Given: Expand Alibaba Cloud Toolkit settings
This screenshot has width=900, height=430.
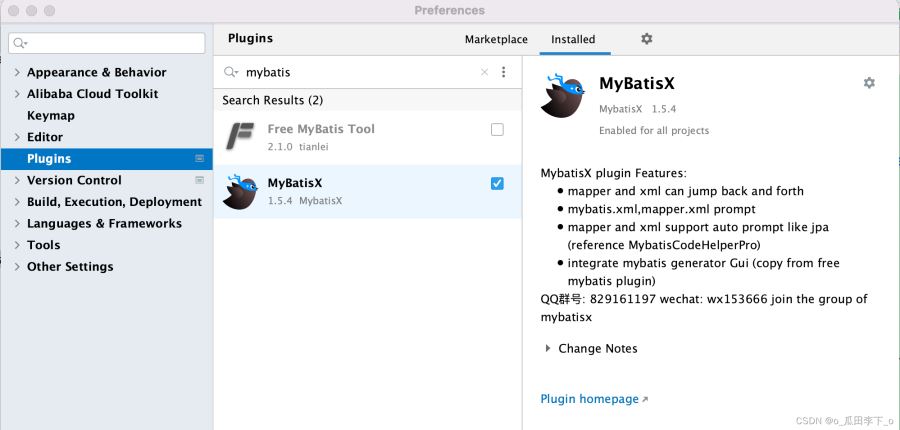Looking at the screenshot, I should tap(17, 94).
